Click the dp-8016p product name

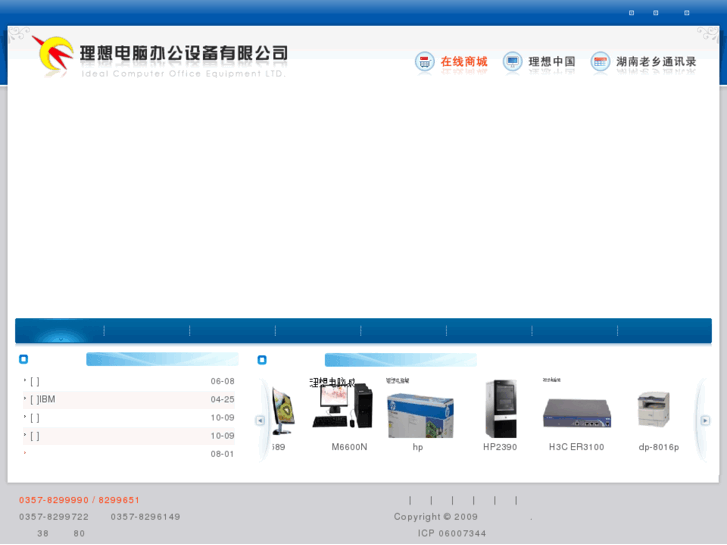tap(658, 447)
